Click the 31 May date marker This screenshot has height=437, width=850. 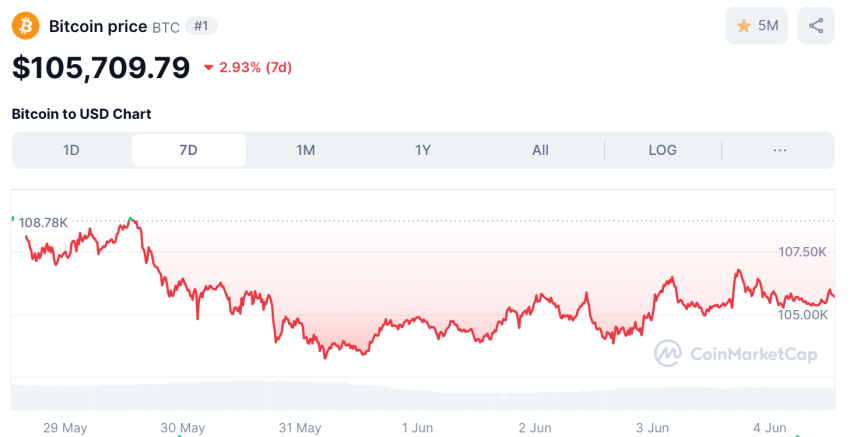click(300, 427)
